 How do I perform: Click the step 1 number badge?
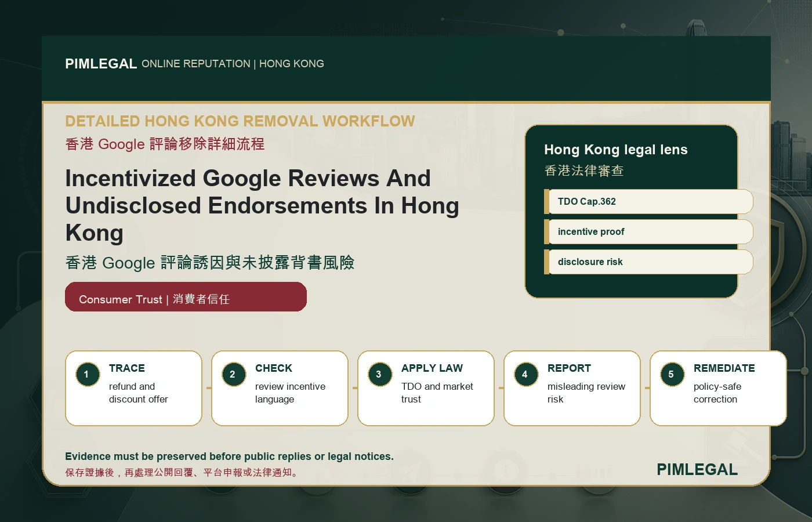88,375
